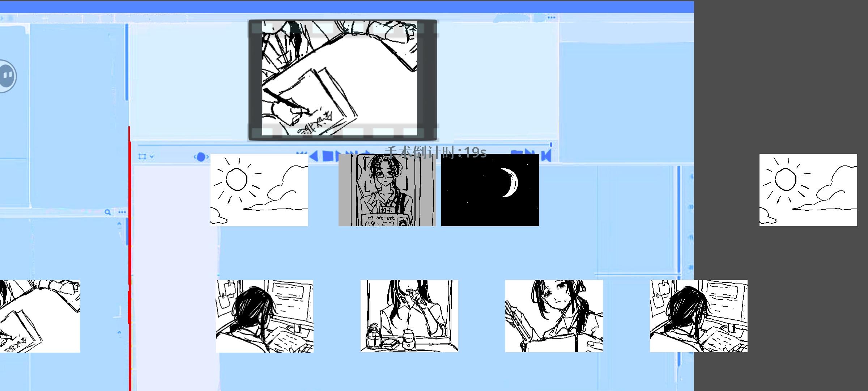Click the round pause-face button
The image size is (868, 391).
[7, 76]
